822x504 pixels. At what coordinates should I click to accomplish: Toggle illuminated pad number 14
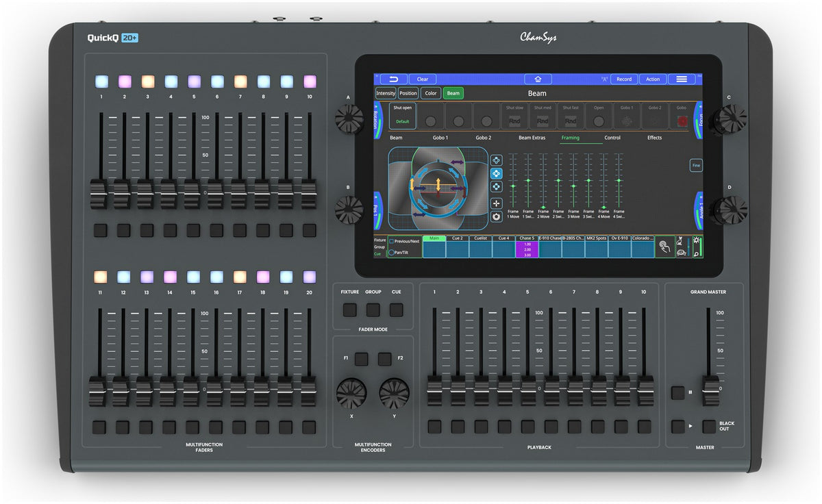coord(170,277)
